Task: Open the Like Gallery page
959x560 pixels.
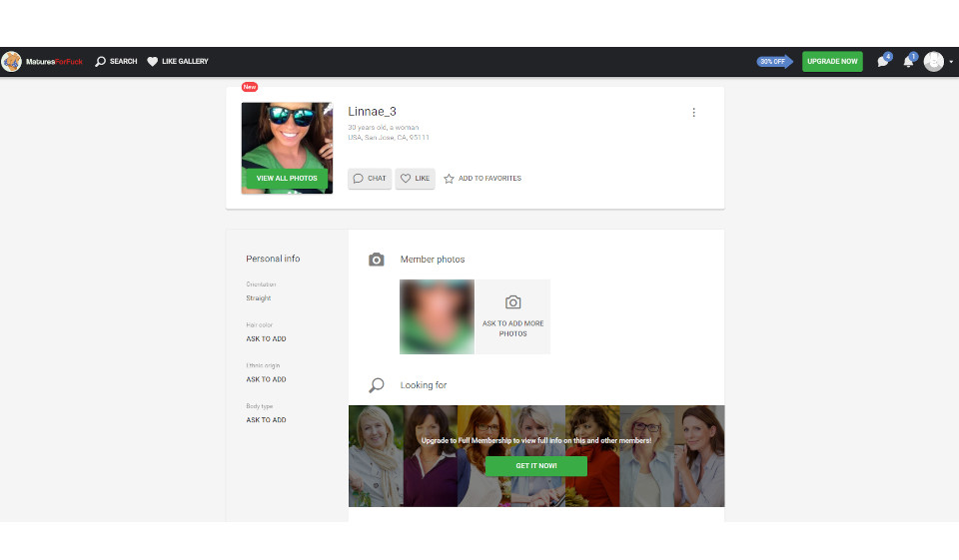Action: pyautogui.click(x=178, y=62)
